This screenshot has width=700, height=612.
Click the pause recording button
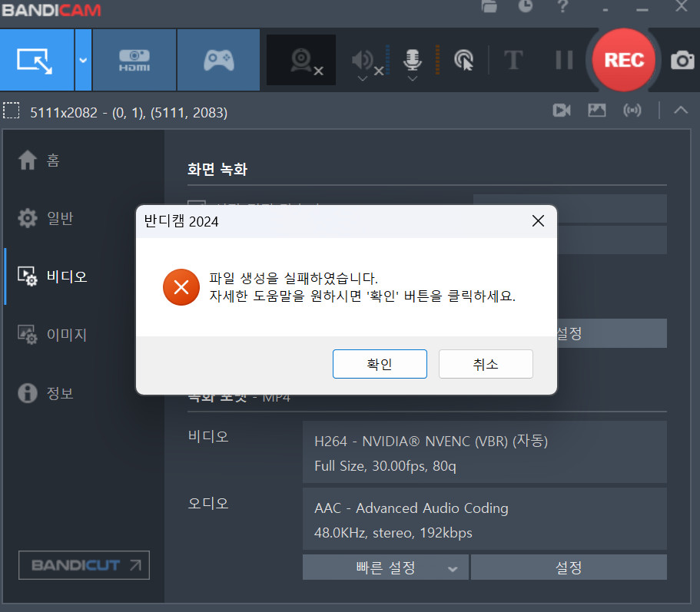(564, 60)
